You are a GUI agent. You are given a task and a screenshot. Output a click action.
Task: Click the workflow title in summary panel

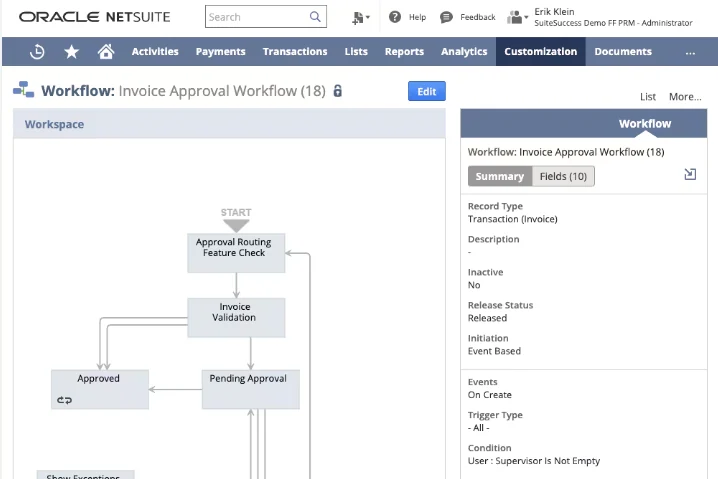[566, 152]
